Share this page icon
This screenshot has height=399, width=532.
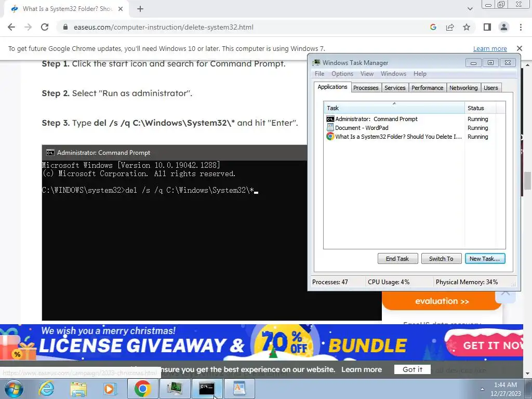point(450,27)
